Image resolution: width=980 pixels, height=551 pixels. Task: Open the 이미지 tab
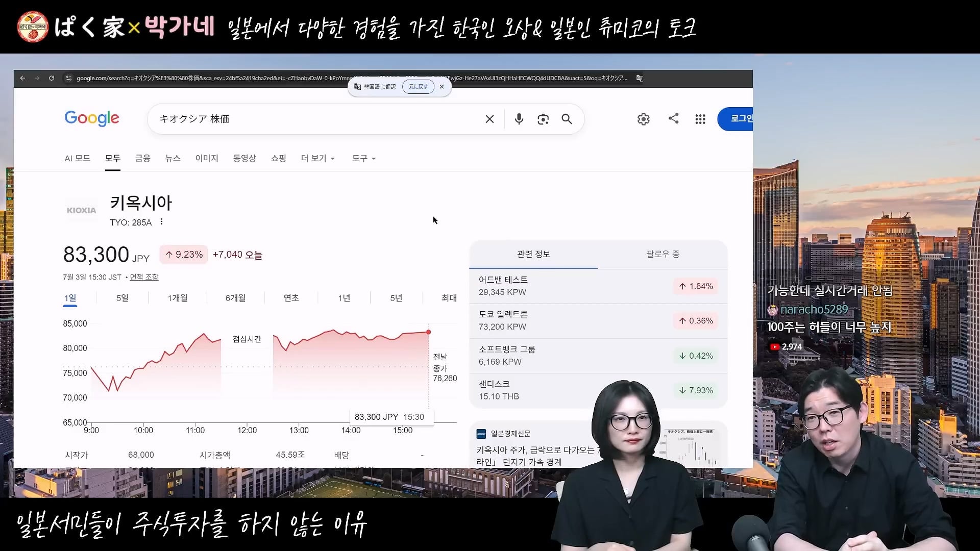[x=207, y=158]
